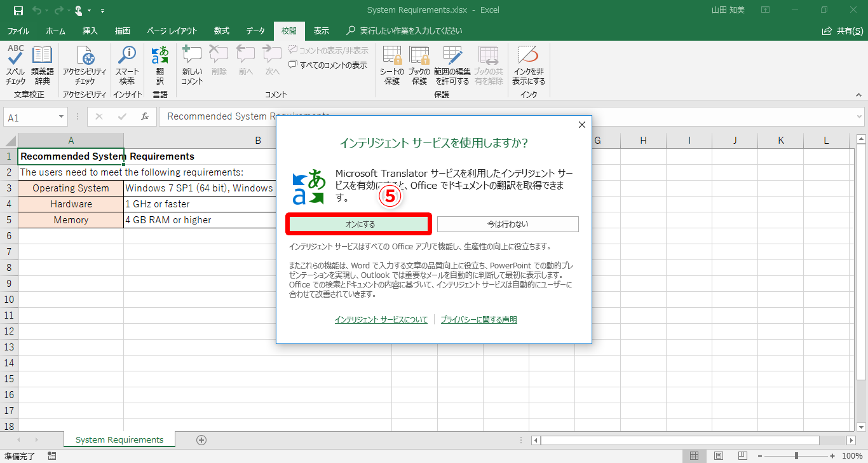Open ribbon display options in title bar

tap(766, 10)
